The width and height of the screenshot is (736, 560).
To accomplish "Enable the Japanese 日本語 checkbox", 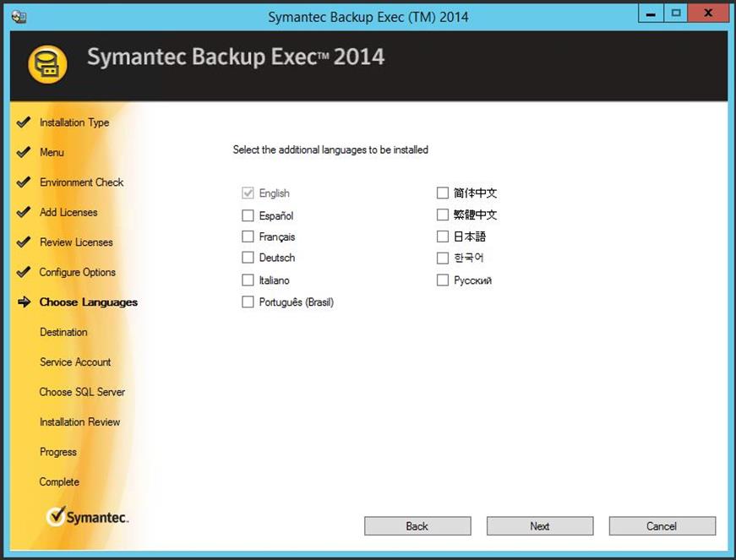I will pos(443,236).
